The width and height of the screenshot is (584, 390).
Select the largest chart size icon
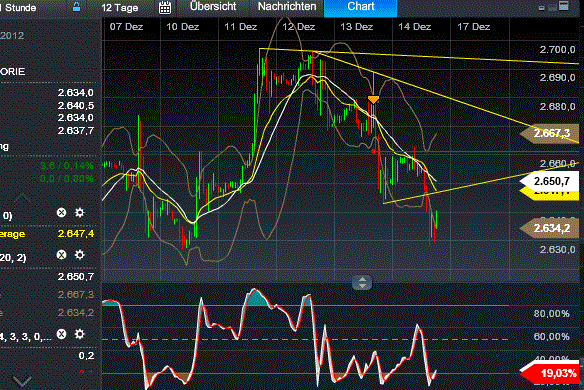pos(564,6)
